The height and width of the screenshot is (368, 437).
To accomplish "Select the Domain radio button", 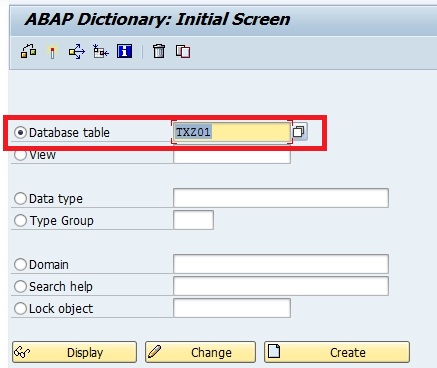I will point(20,265).
